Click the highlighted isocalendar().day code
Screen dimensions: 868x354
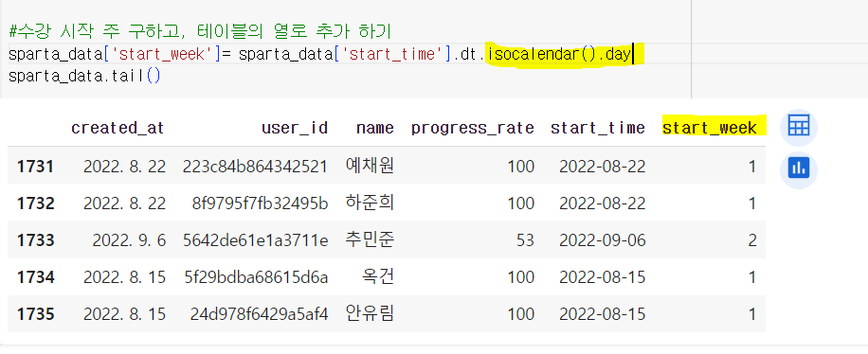pyautogui.click(x=559, y=55)
